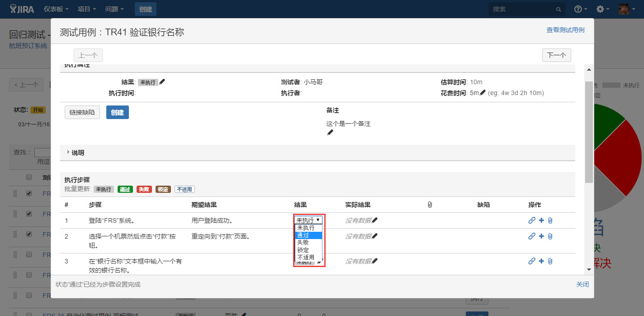Edit actual result pencil for step 3
The height and width of the screenshot is (316, 644).
point(374,261)
